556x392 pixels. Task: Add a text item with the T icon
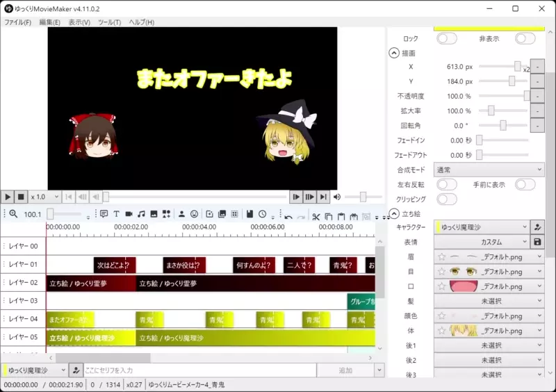click(x=116, y=214)
